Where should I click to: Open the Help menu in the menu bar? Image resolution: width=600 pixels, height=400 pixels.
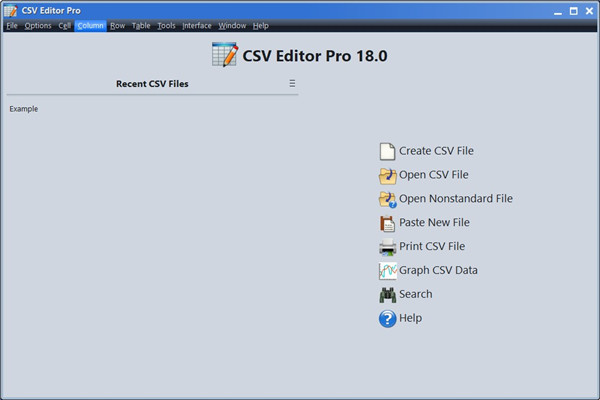pos(261,26)
